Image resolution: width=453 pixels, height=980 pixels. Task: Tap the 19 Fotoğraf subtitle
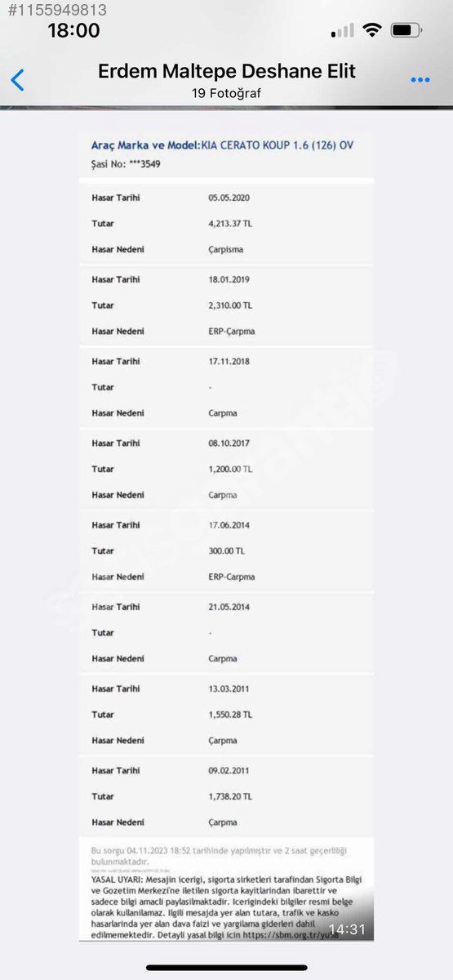[227, 93]
